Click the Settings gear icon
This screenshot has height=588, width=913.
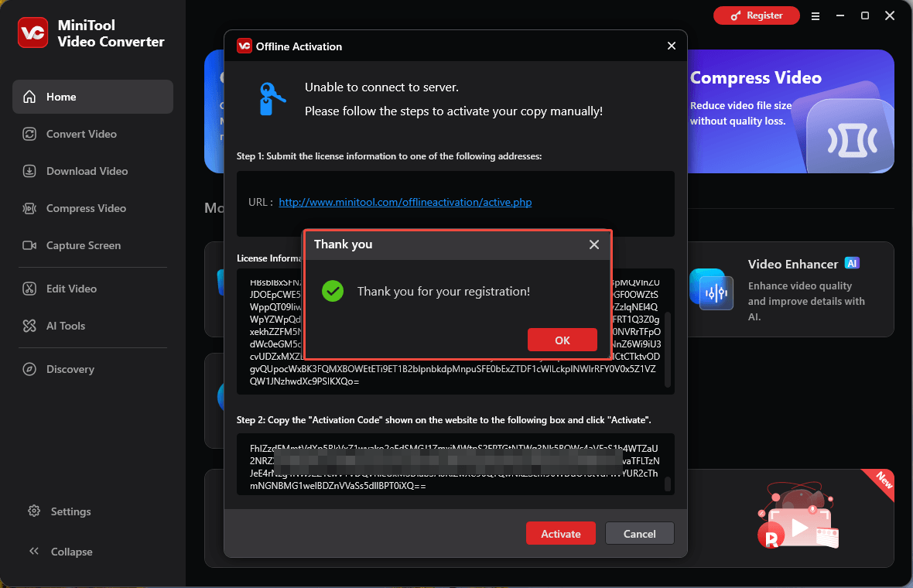[34, 511]
